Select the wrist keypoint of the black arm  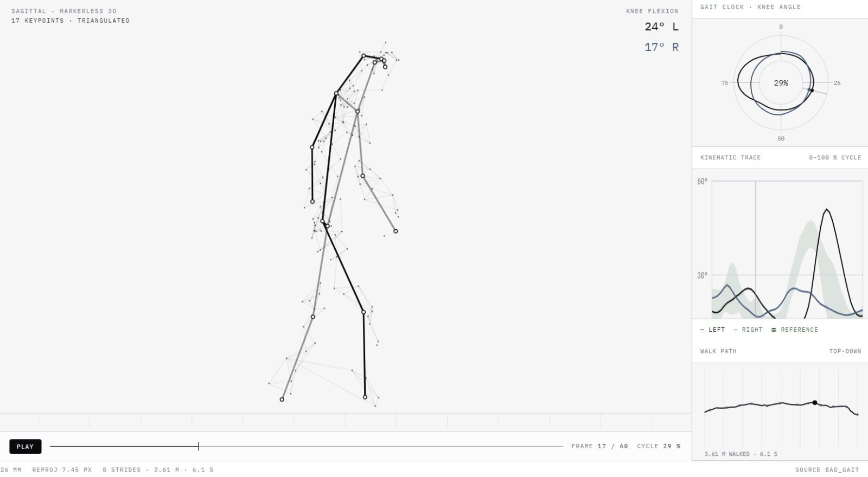click(x=312, y=202)
